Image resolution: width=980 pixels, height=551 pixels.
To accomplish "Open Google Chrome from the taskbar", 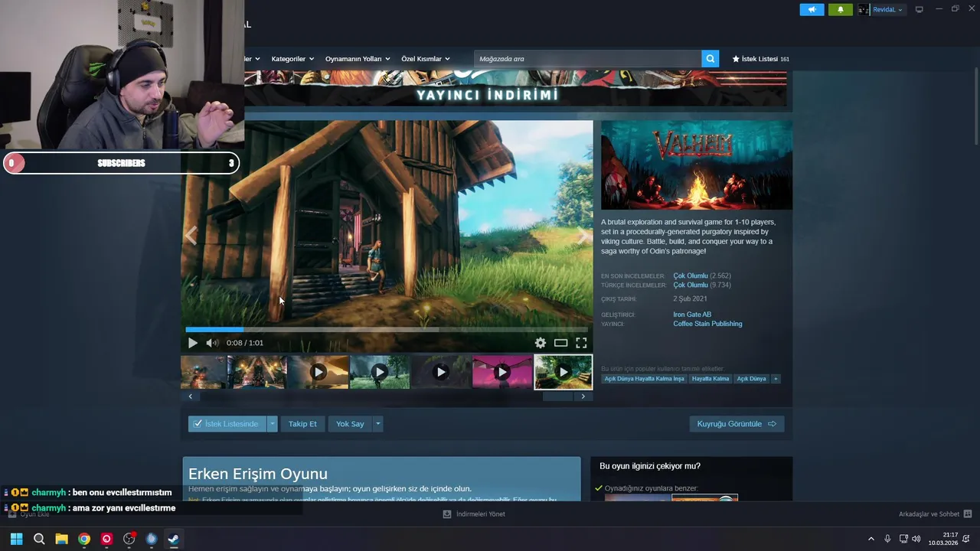I will 84,539.
